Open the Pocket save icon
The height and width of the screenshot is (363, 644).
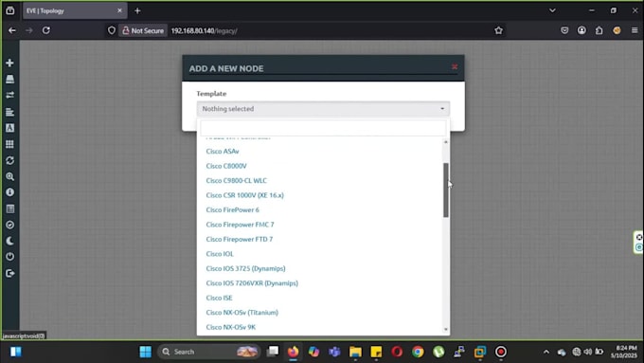pyautogui.click(x=564, y=30)
